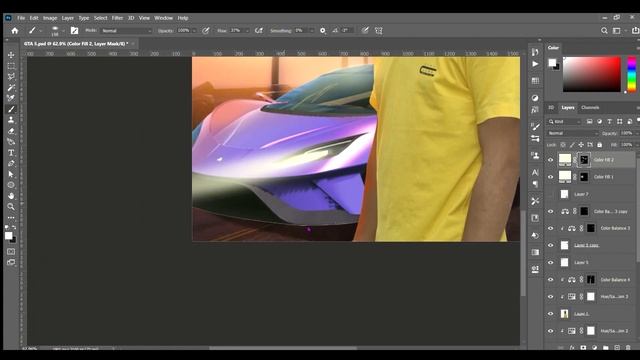Viewport: 640px width, 360px height.
Task: Open the Adjustments circle panel icon
Action: point(535,98)
